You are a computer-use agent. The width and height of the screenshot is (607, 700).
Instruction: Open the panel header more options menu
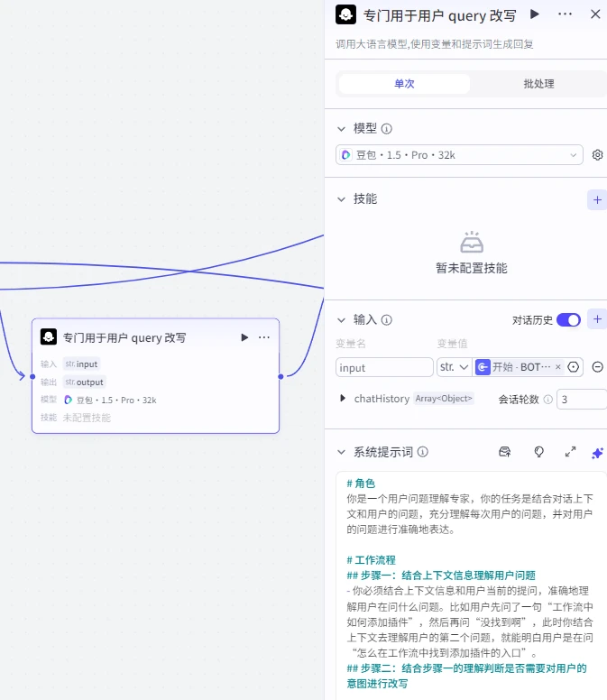pyautogui.click(x=565, y=14)
